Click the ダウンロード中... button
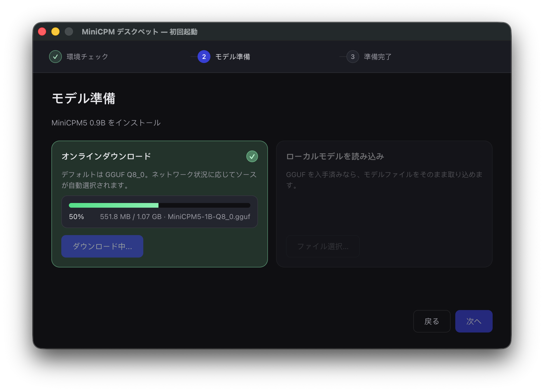Screen dimensions: 544x392 pos(102,246)
